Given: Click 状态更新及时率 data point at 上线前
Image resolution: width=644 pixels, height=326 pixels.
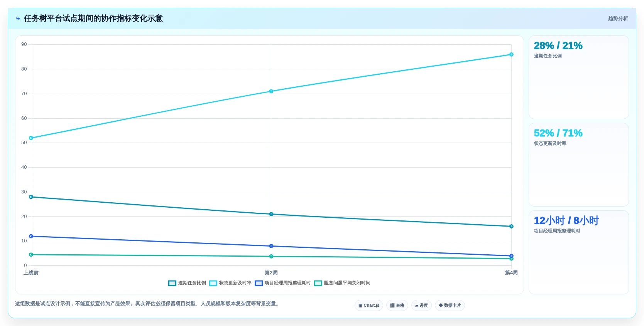Looking at the screenshot, I should coord(31,138).
